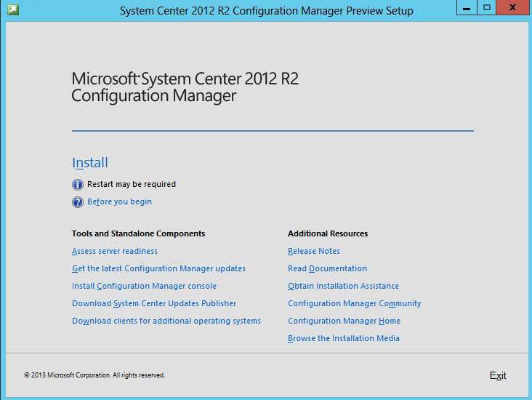Click the Install link
Viewport: 532px width, 400px height.
(x=90, y=163)
